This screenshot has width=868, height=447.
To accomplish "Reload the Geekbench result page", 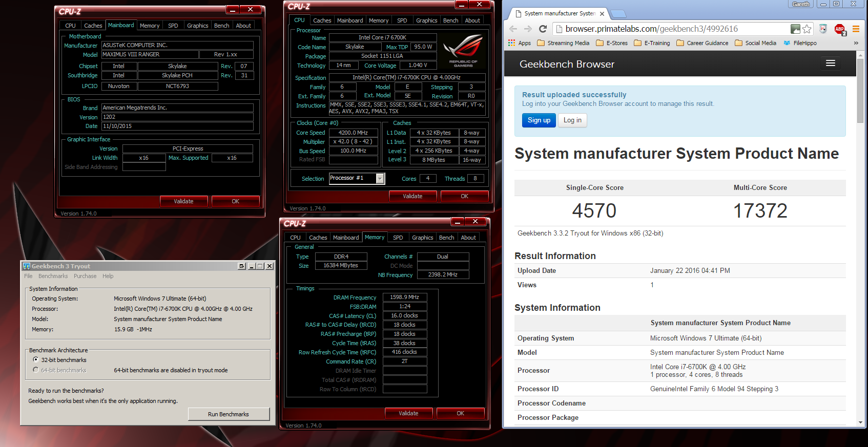I will pos(543,29).
